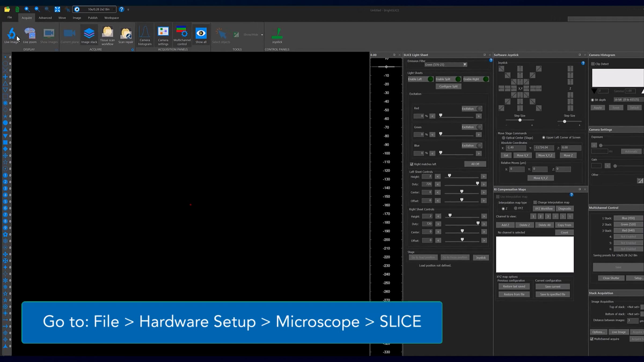Open the objective 10x/0.28 2x2 Bin selector
644x362 pixels.
(x=94, y=9)
